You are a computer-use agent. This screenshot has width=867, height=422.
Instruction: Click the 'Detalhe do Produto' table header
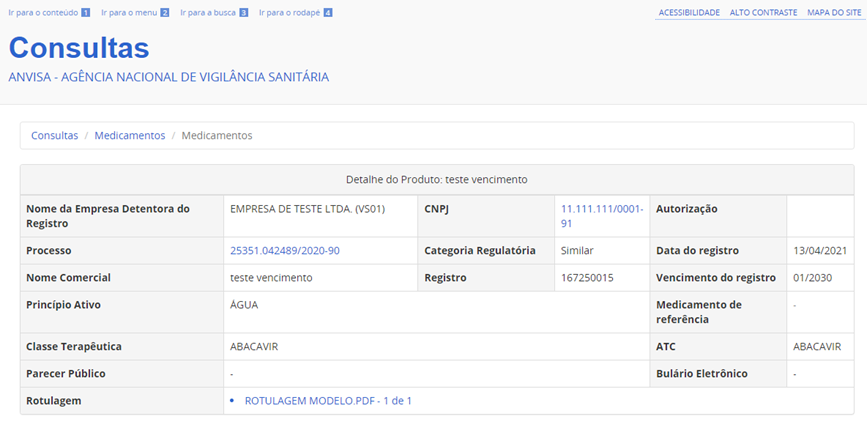[x=436, y=179]
